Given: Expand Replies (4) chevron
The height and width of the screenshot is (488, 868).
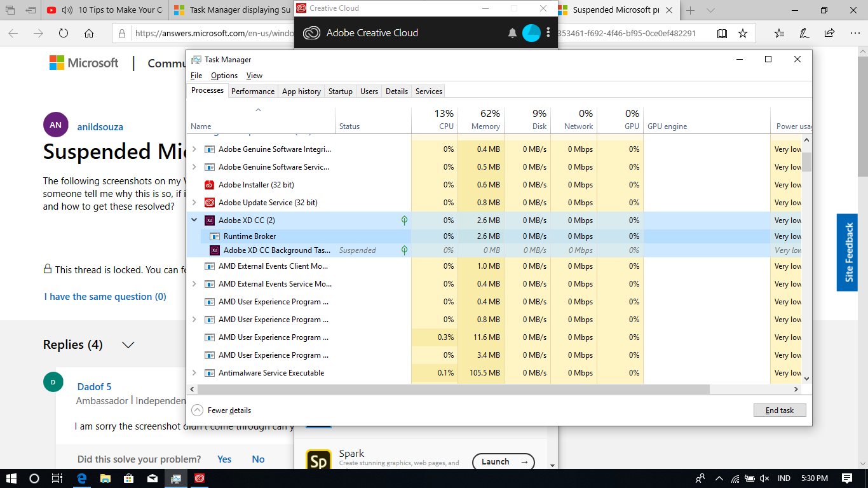Looking at the screenshot, I should (x=128, y=345).
